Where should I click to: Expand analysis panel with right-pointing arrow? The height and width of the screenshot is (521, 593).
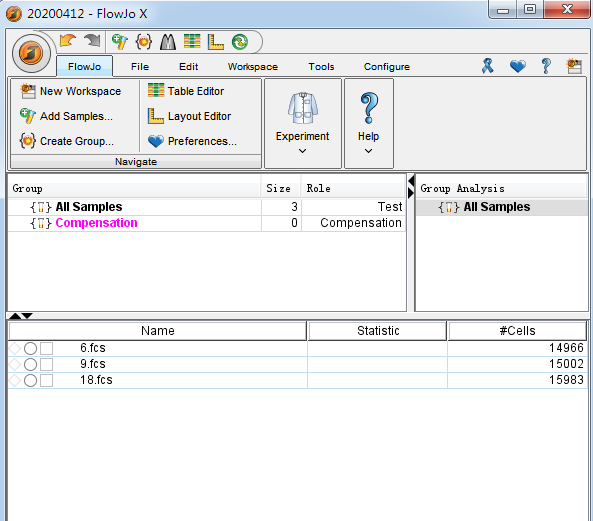pyautogui.click(x=411, y=193)
